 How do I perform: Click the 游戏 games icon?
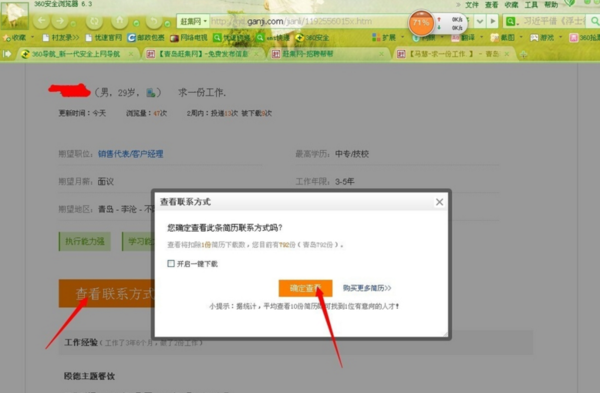pos(534,38)
